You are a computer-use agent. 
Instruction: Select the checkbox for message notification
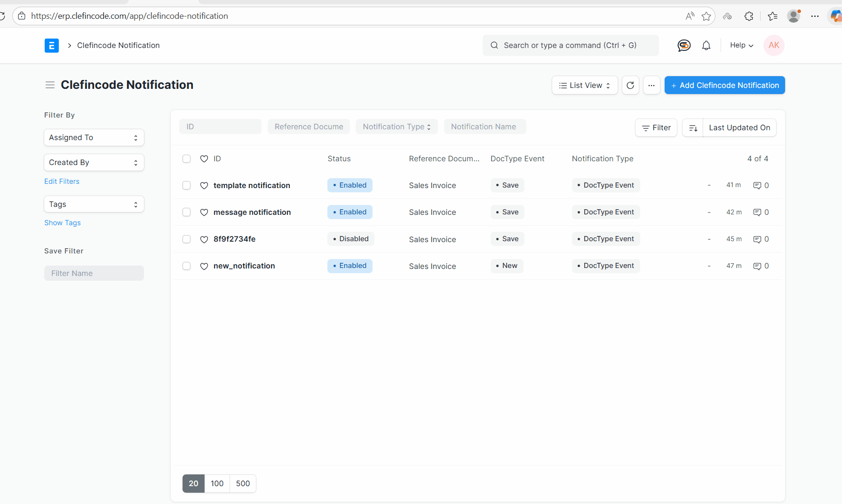click(186, 212)
